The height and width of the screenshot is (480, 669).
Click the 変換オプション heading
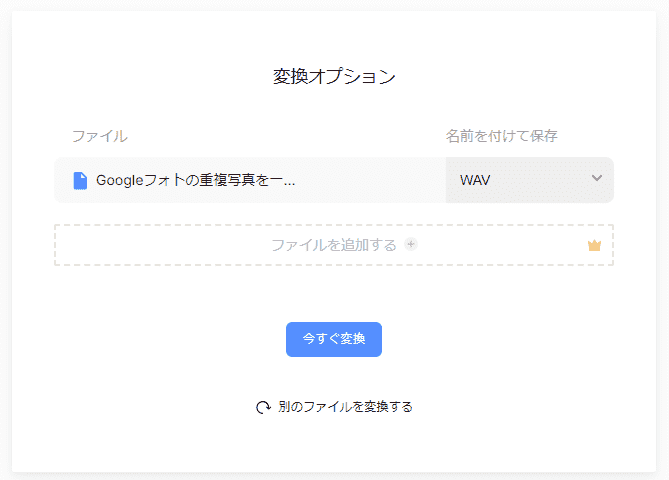click(334, 77)
